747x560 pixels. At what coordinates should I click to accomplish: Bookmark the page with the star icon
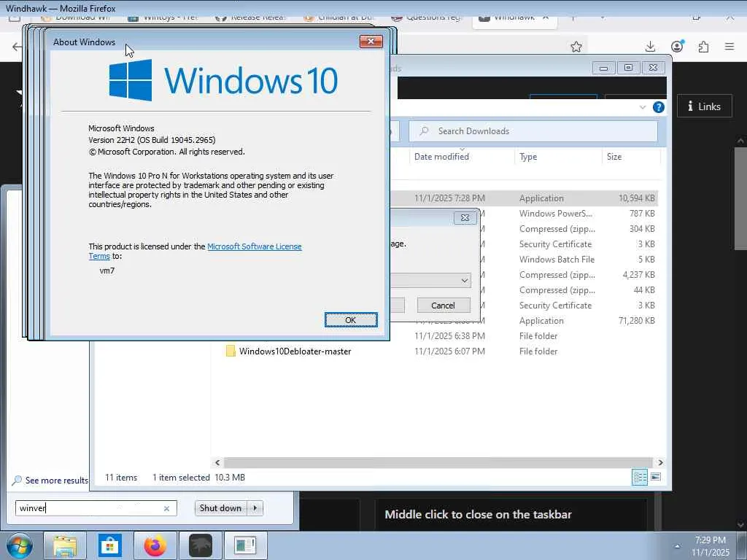[576, 47]
